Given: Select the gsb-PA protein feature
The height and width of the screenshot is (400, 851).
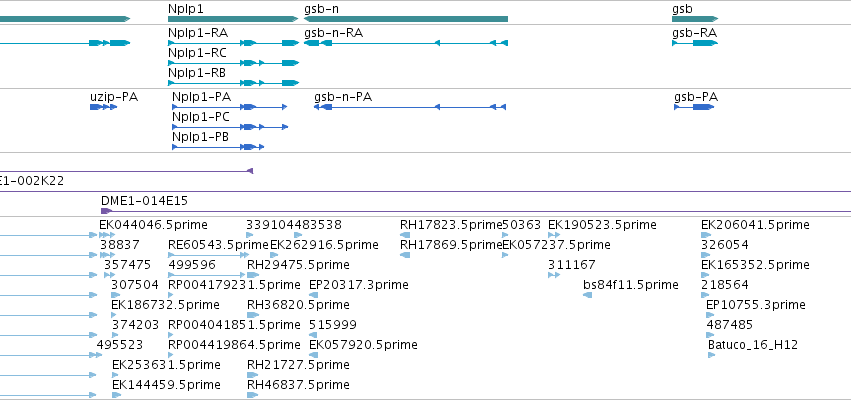Looking at the screenshot, I should click(x=694, y=107).
